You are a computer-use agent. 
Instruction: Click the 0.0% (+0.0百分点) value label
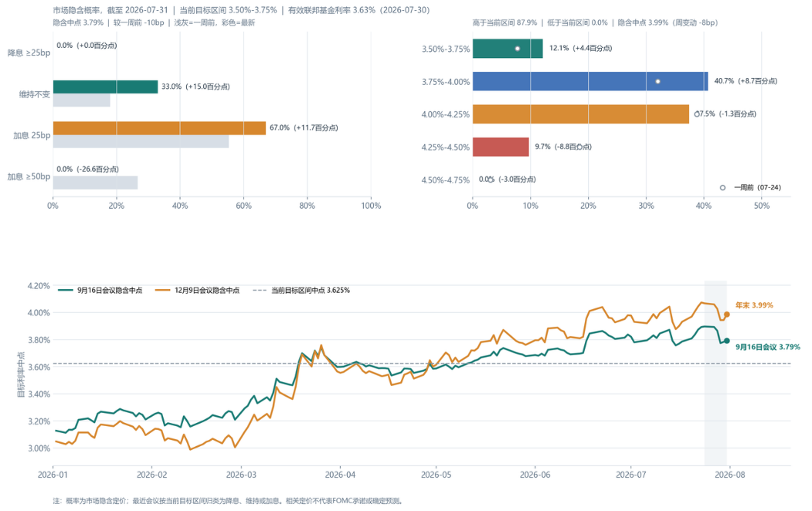click(87, 46)
